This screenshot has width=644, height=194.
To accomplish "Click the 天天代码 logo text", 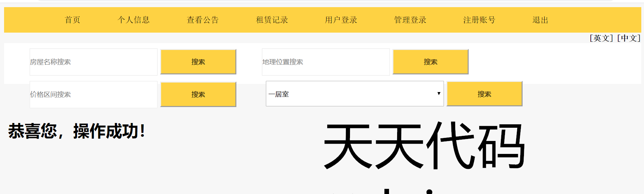I will pos(424,145).
